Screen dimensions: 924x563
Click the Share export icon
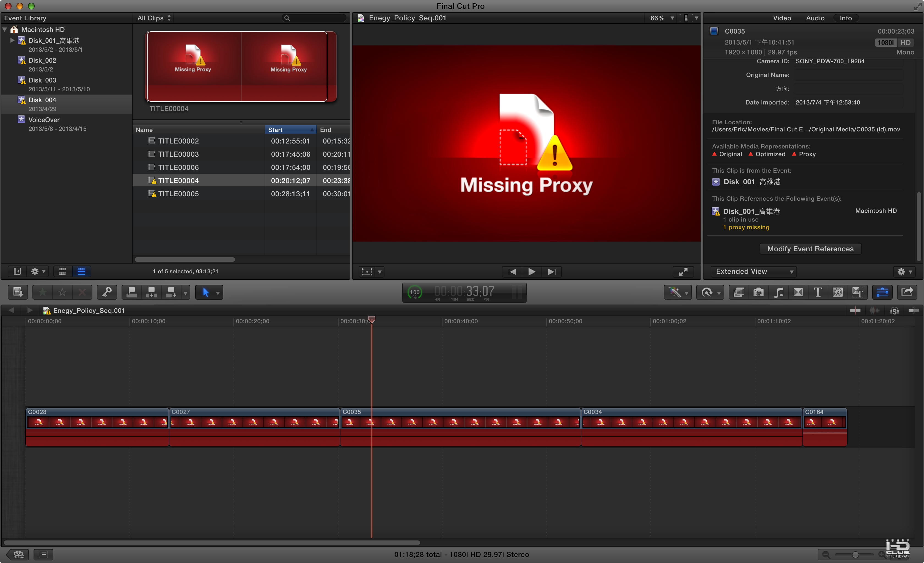907,292
